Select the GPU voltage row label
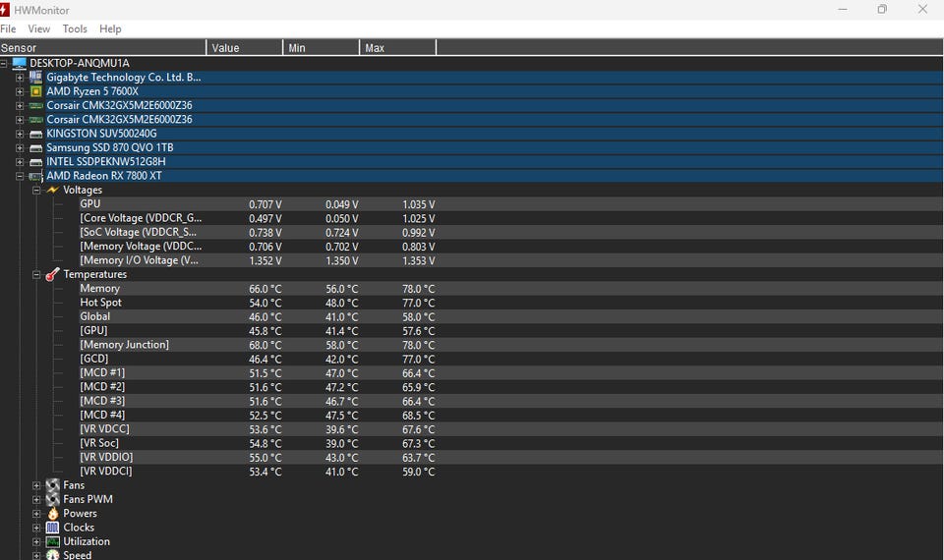 pos(90,204)
